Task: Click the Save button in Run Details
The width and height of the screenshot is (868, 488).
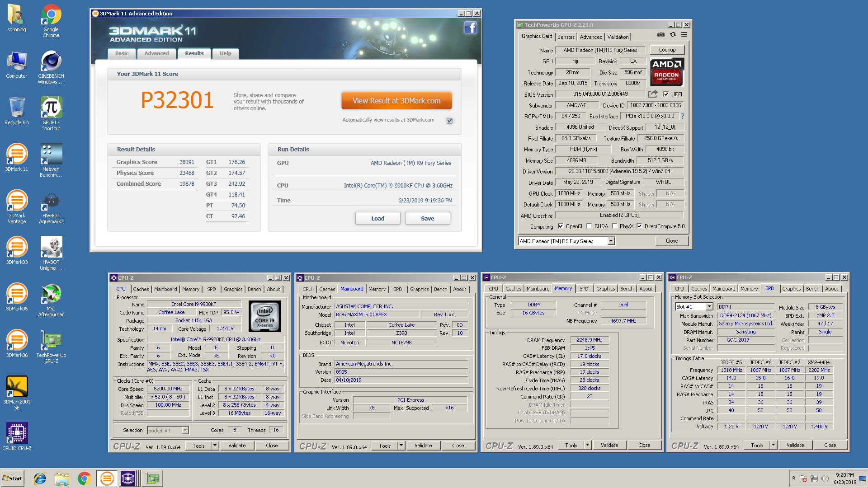Action: (427, 218)
